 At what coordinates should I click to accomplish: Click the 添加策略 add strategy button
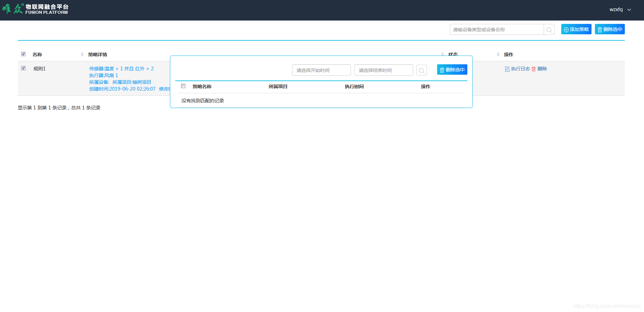576,29
